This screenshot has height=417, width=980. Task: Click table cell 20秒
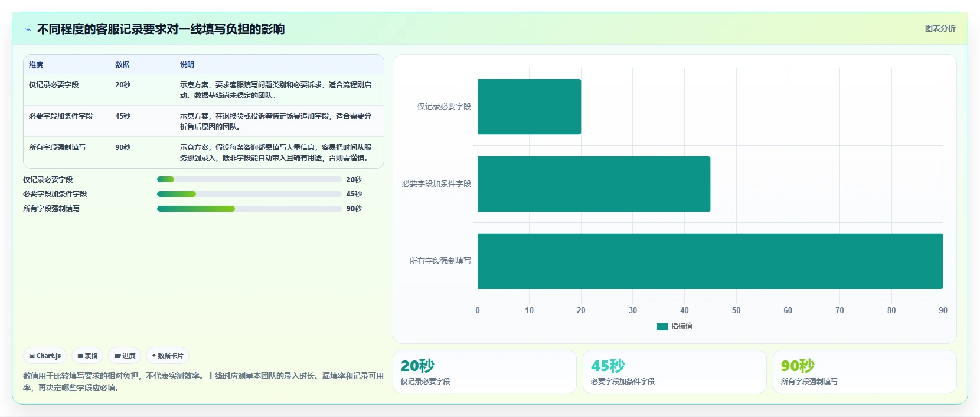point(123,85)
